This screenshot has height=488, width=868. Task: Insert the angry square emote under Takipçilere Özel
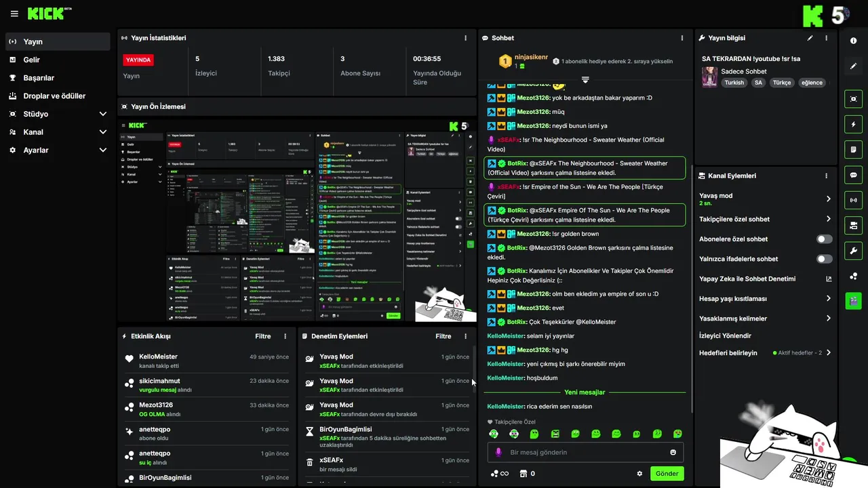(x=555, y=434)
